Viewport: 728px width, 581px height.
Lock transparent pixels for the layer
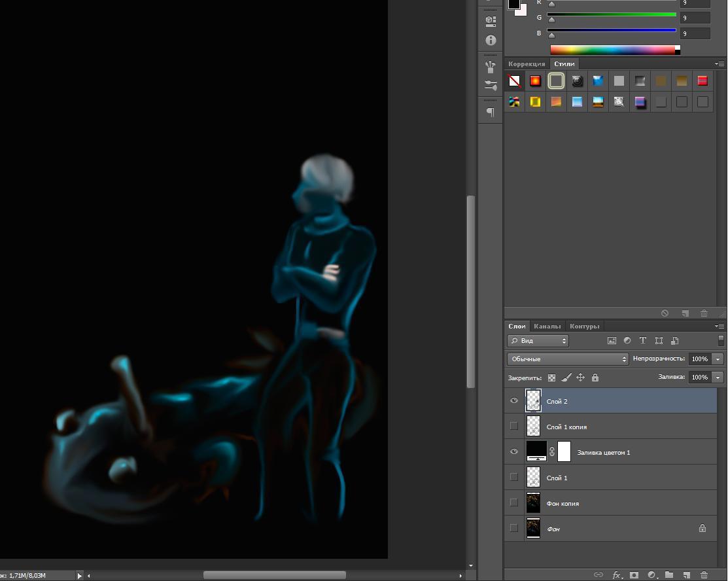[552, 378]
